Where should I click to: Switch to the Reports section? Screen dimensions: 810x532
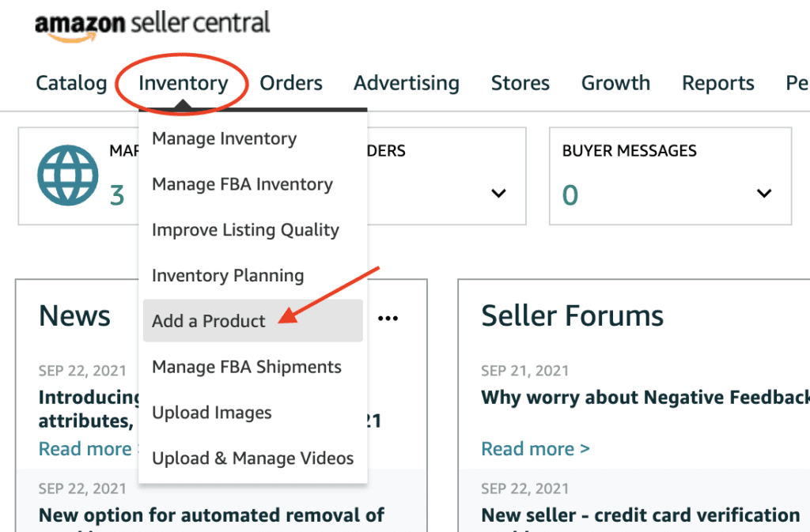pos(717,83)
